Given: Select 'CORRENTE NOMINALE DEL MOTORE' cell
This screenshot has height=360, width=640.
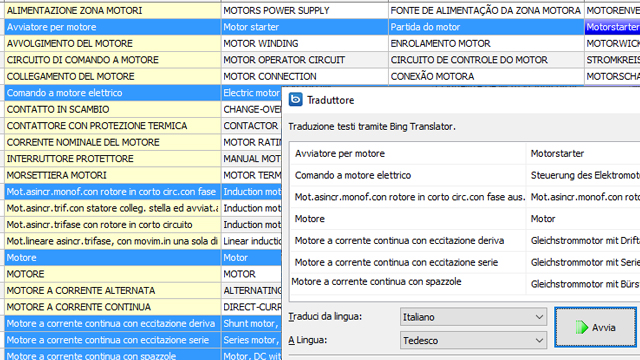Looking at the screenshot, I should 113,142.
